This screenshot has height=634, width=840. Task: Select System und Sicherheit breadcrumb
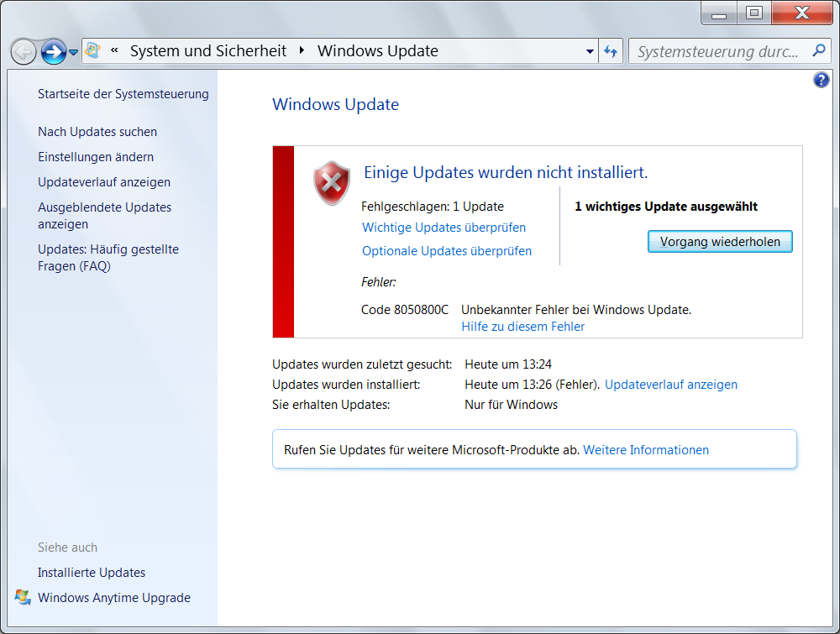coord(208,51)
